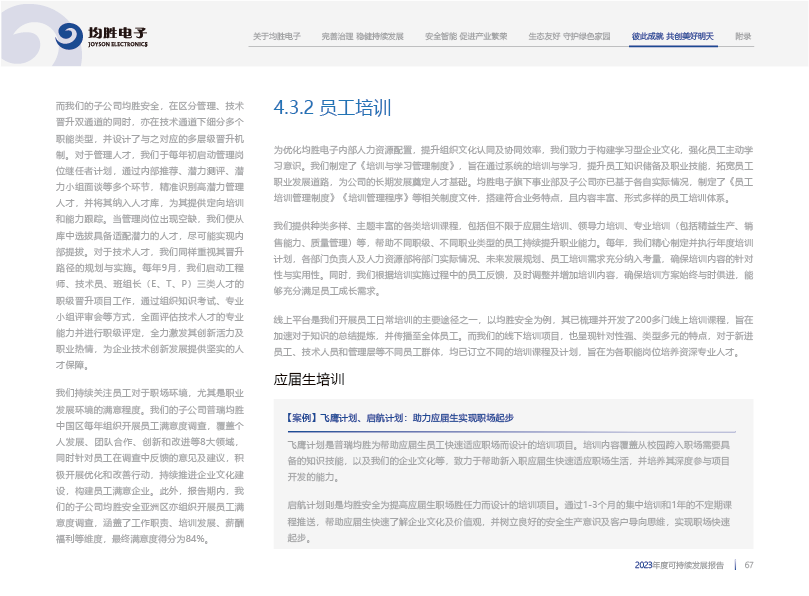Click the 应届生培训 subheading
Image resolution: width=809 pixels, height=596 pixels.
(x=309, y=379)
